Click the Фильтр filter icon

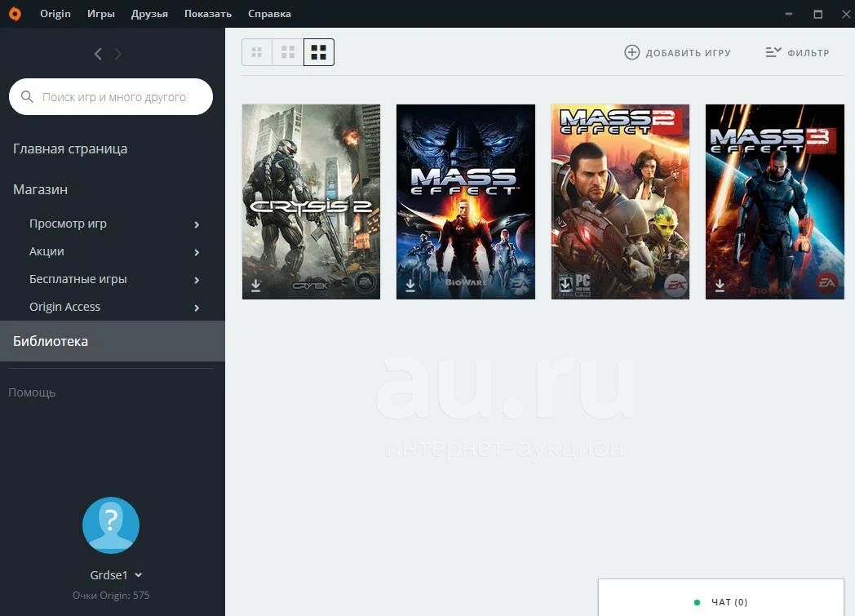click(773, 52)
